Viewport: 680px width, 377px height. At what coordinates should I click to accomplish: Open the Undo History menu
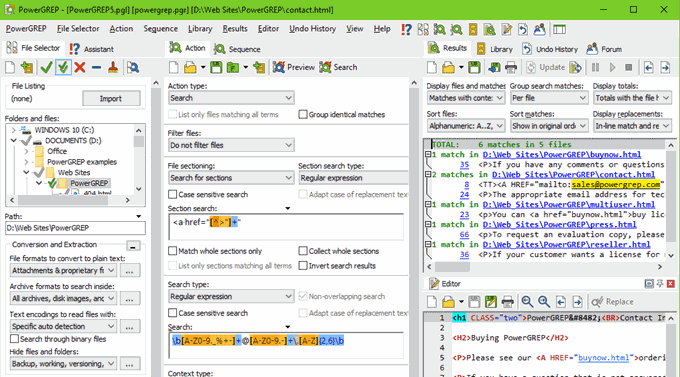(312, 29)
